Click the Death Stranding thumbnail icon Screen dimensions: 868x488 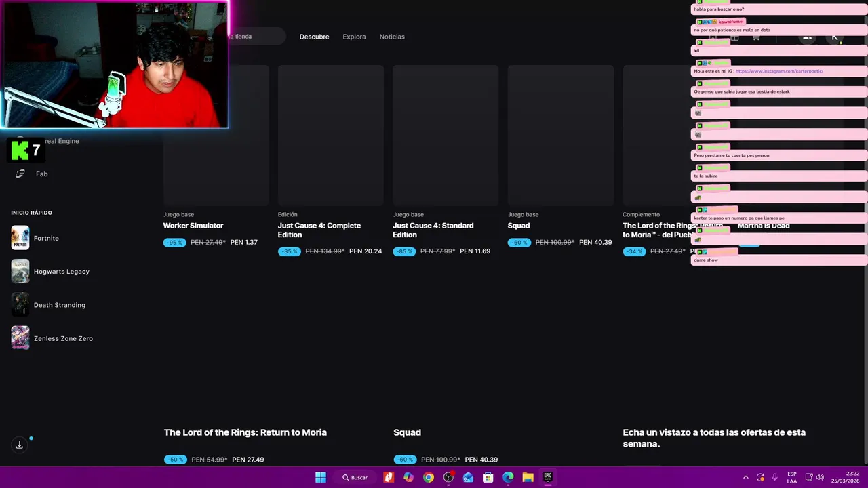coord(20,304)
